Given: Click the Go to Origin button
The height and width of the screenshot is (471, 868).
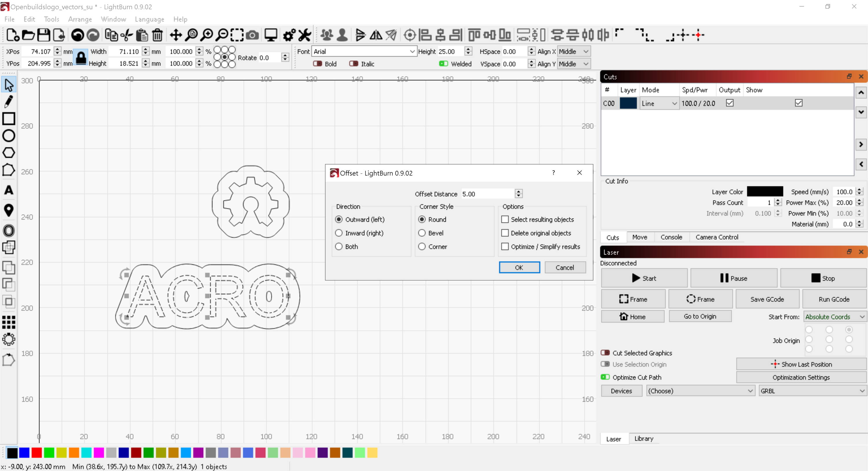Looking at the screenshot, I should pyautogui.click(x=700, y=316).
